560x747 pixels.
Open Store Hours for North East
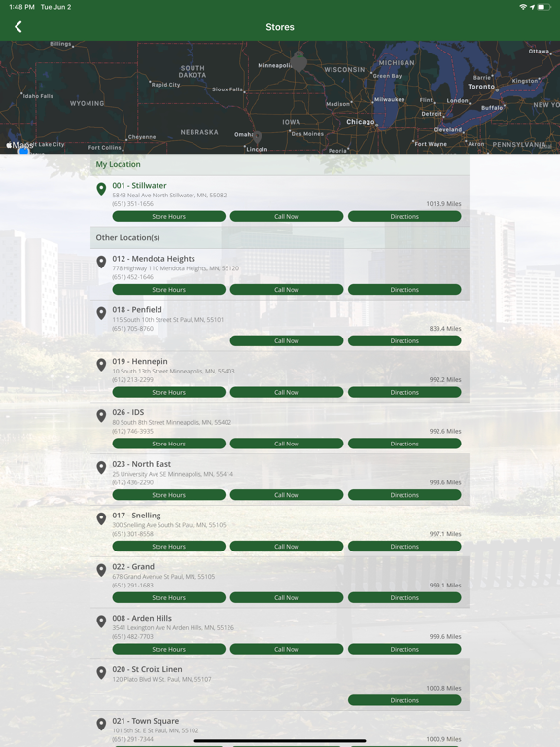[x=168, y=495]
